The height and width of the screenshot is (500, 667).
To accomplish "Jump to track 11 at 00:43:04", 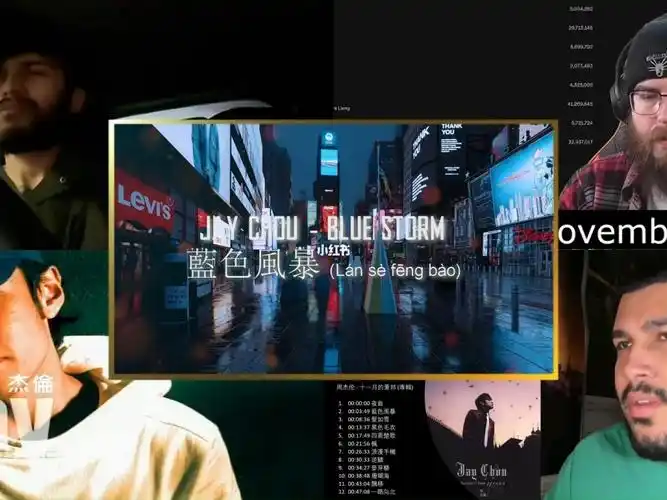I will pyautogui.click(x=361, y=484).
